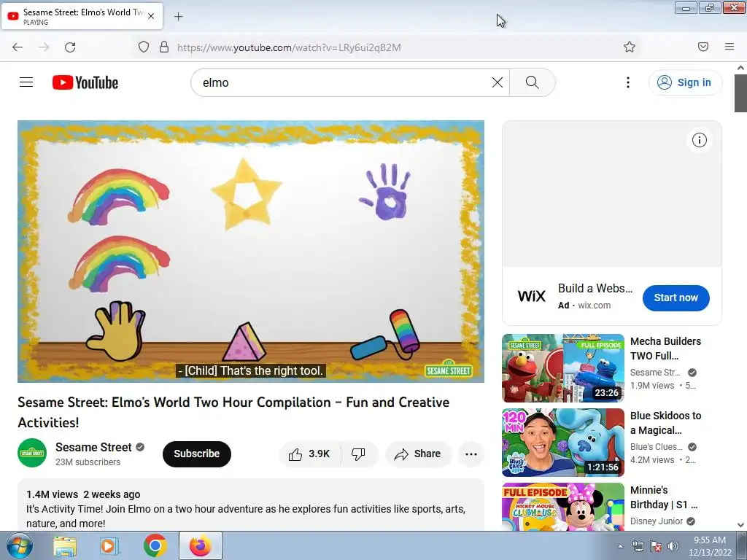Open the tracking protection shield icon
Viewport: 747px width, 560px height.
click(x=144, y=47)
